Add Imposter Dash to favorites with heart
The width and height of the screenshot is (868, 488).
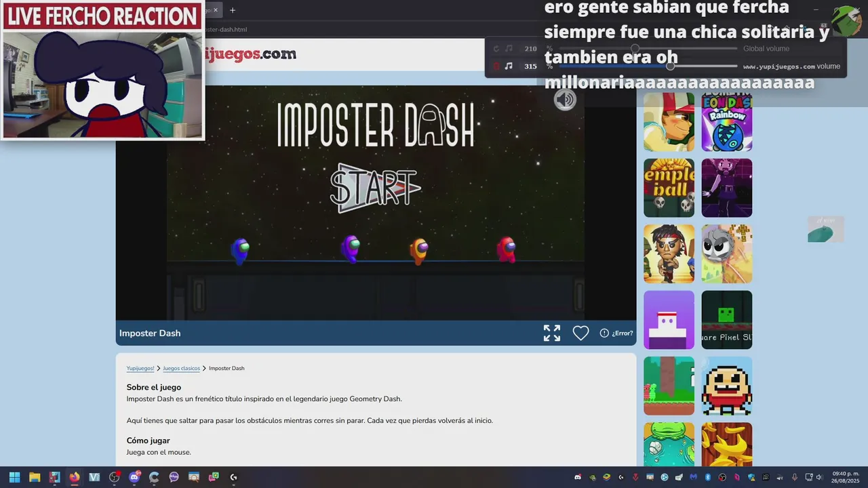point(580,333)
